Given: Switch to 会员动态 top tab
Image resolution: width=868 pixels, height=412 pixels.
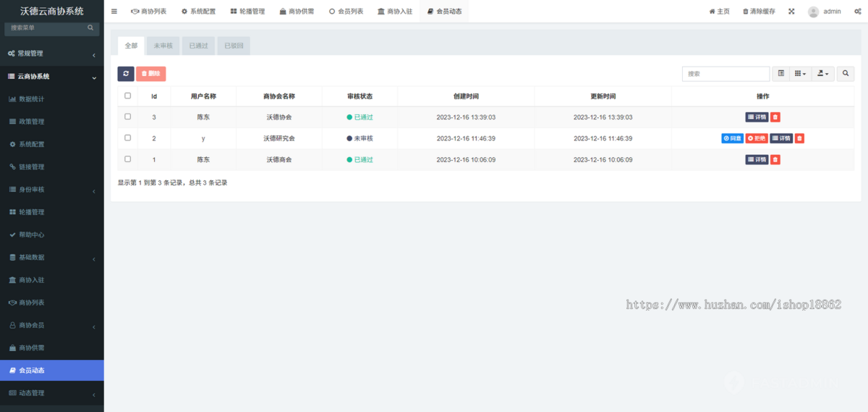Looking at the screenshot, I should coord(444,12).
